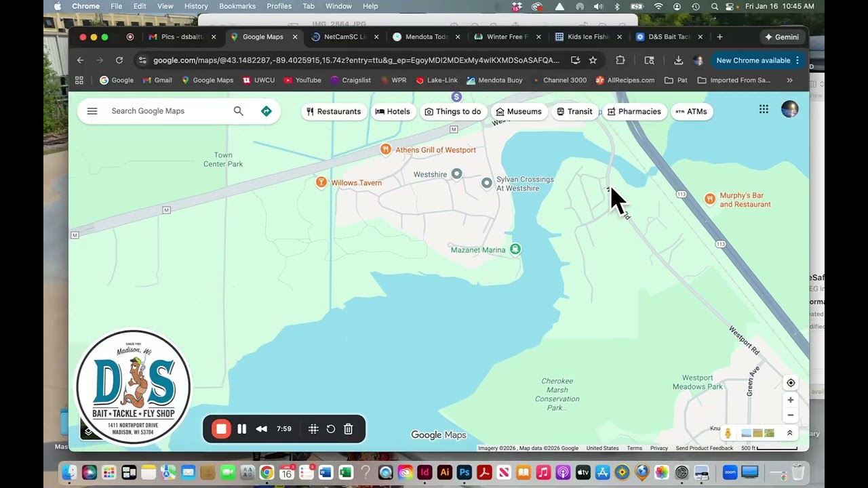Filter the map by Pharmacies

[x=634, y=112]
